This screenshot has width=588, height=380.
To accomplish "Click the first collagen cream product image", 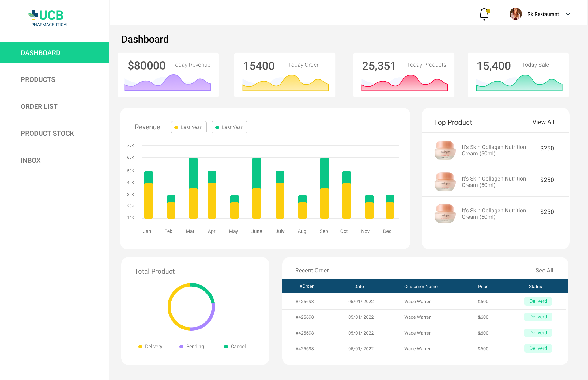I will [x=445, y=150].
